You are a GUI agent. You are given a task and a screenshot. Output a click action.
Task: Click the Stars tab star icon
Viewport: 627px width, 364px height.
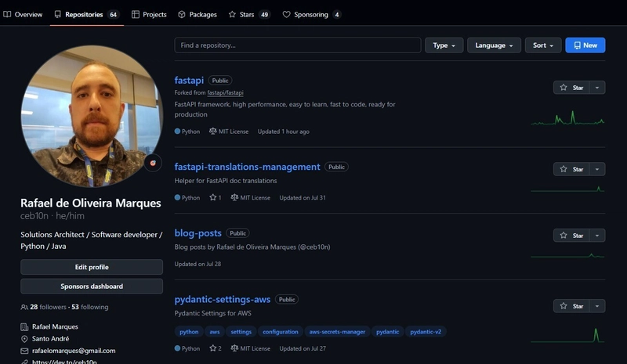tap(232, 14)
